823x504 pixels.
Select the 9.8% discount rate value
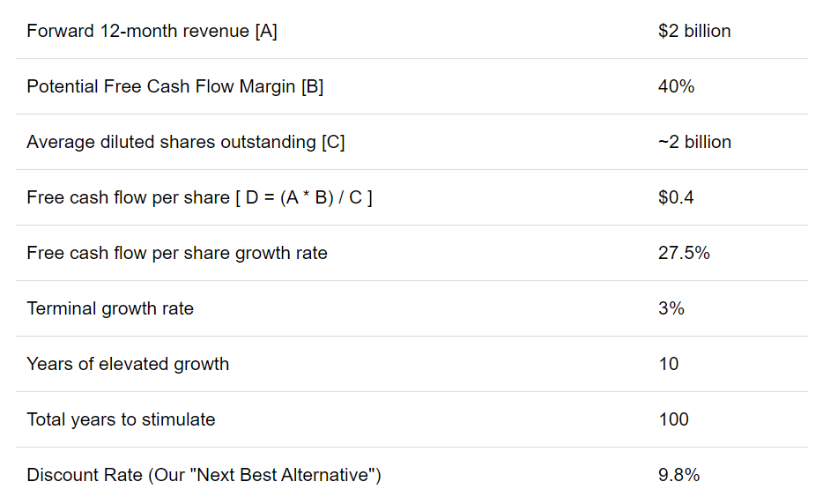click(x=679, y=475)
